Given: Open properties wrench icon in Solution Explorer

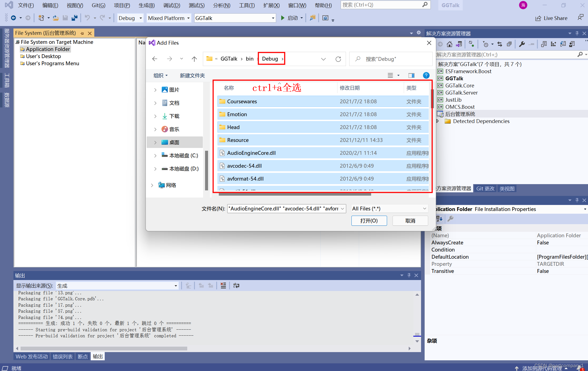Looking at the screenshot, I should coord(522,44).
